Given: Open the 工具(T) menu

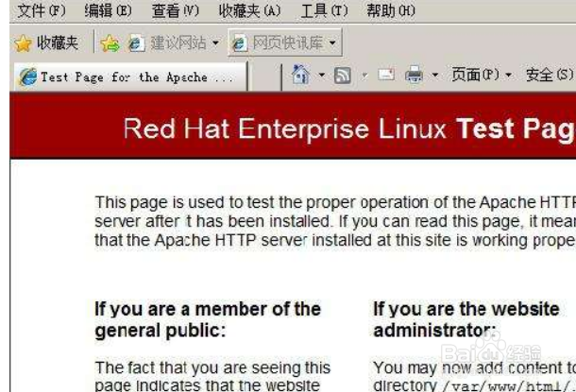Looking at the screenshot, I should [324, 10].
